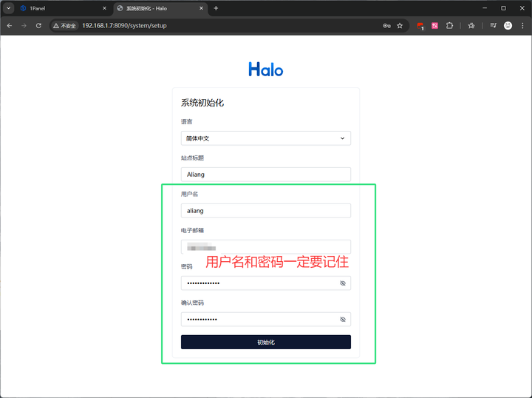The height and width of the screenshot is (398, 532).
Task: Click the 语言 label
Action: coord(187,121)
